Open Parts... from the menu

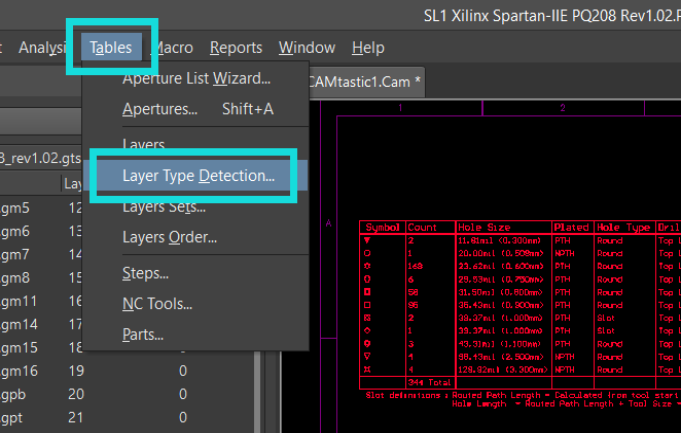pos(143,334)
